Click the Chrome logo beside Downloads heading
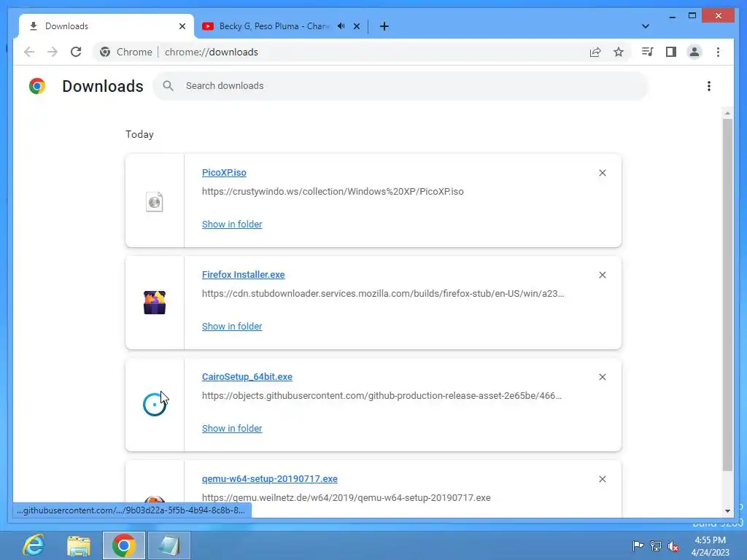 [37, 86]
